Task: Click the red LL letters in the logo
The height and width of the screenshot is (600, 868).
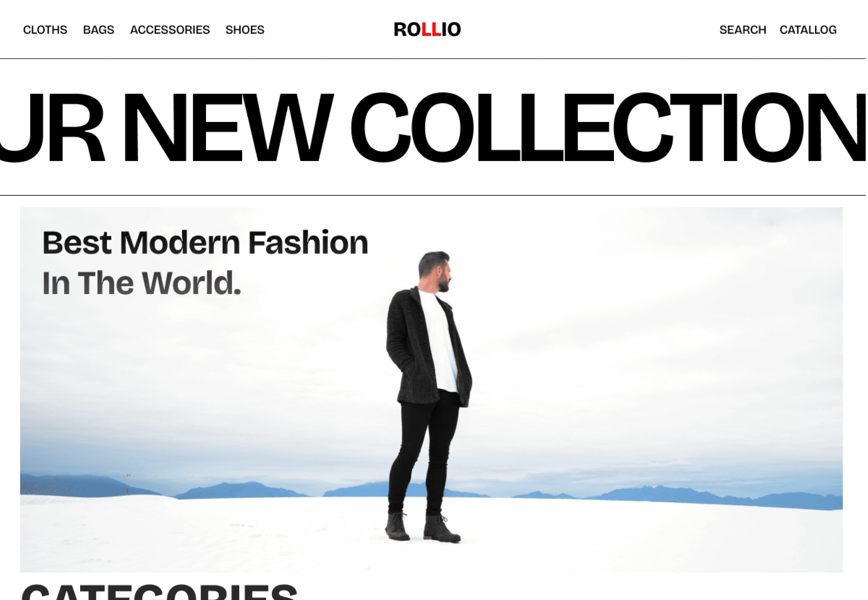Action: [x=432, y=29]
